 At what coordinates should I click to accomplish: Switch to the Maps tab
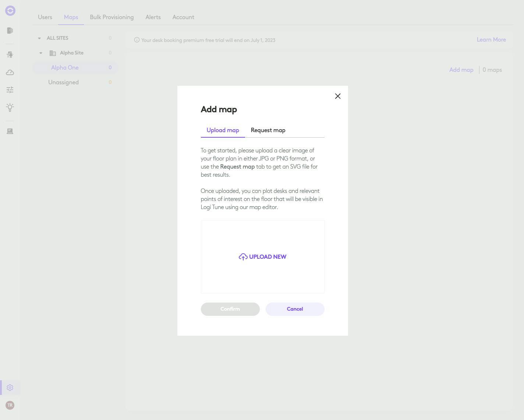71,17
